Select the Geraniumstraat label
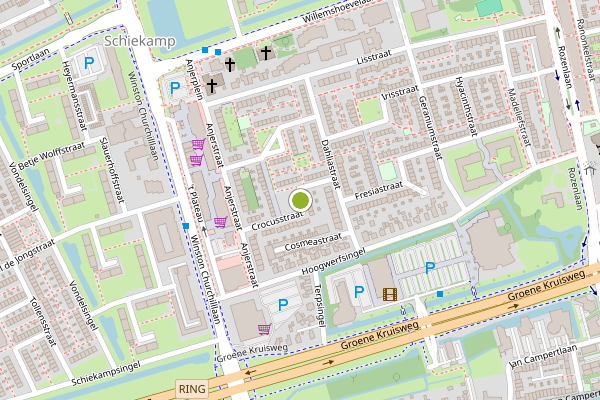Viewport: 600px width, 400px height. pyautogui.click(x=430, y=127)
